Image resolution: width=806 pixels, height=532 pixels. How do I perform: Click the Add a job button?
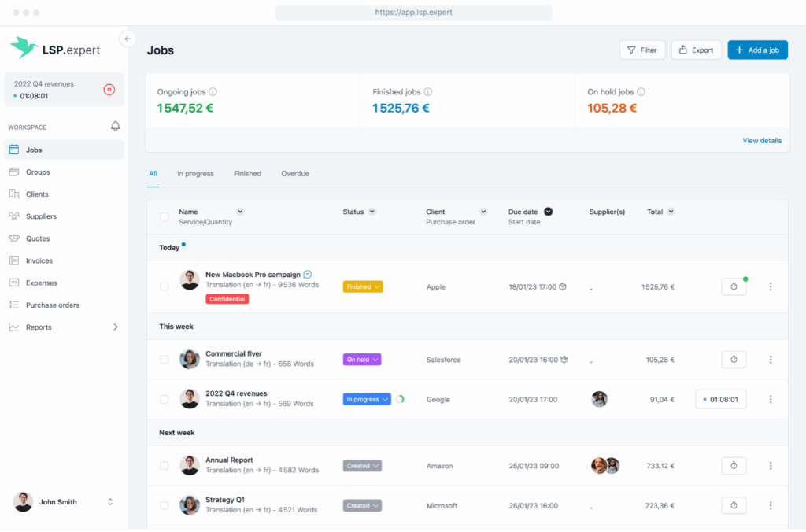(757, 50)
